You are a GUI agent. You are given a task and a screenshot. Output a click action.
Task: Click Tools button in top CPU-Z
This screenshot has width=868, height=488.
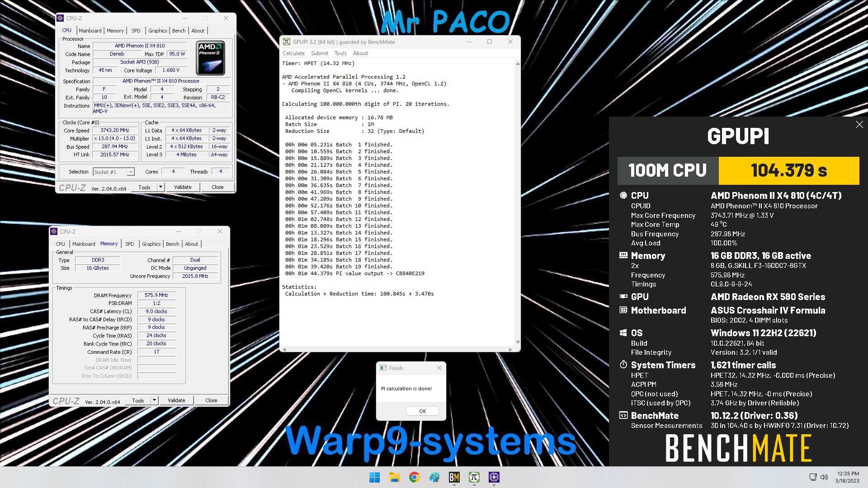point(144,187)
